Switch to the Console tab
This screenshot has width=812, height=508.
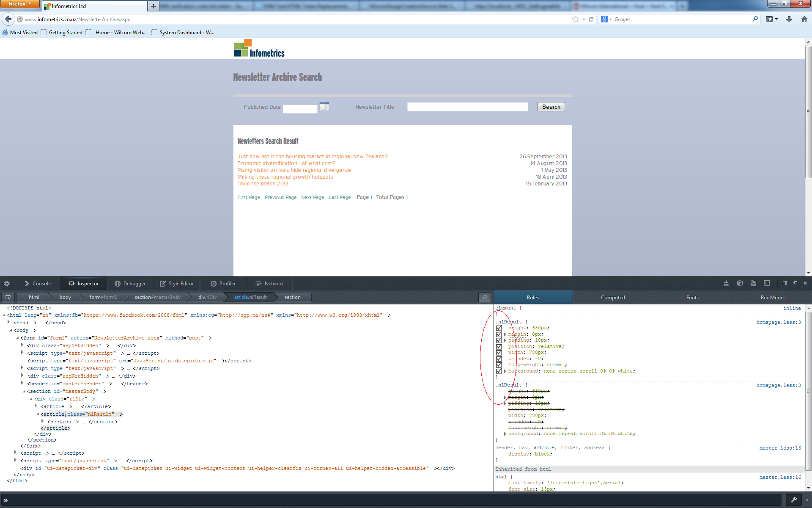(x=37, y=284)
